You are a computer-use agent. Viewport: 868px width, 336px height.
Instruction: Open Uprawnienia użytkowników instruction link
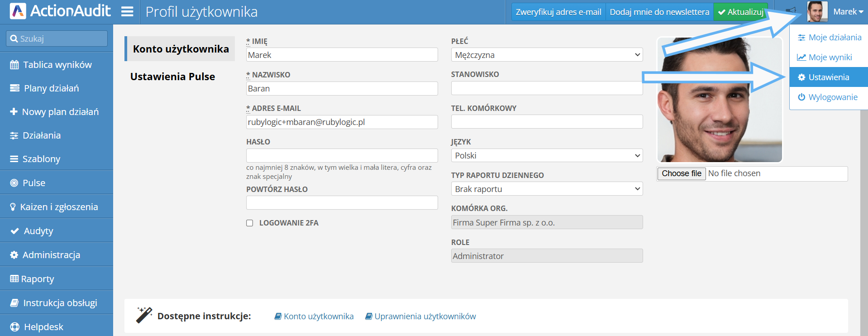[x=424, y=317]
